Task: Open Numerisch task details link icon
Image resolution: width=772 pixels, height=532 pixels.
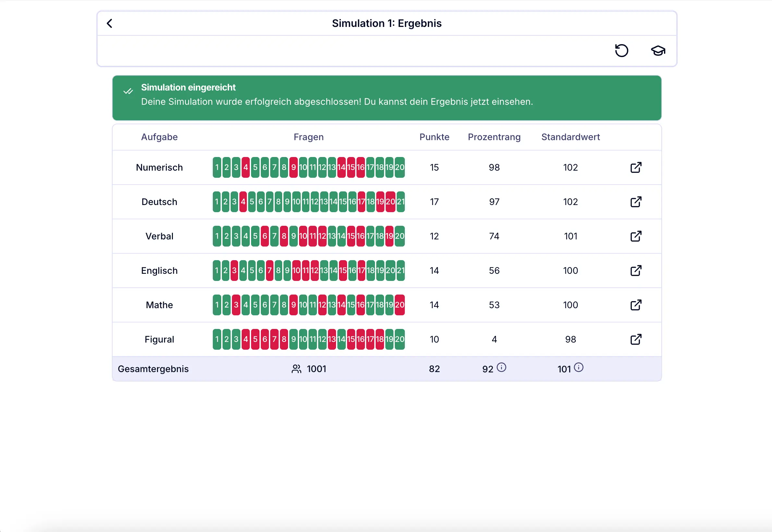Action: tap(636, 167)
